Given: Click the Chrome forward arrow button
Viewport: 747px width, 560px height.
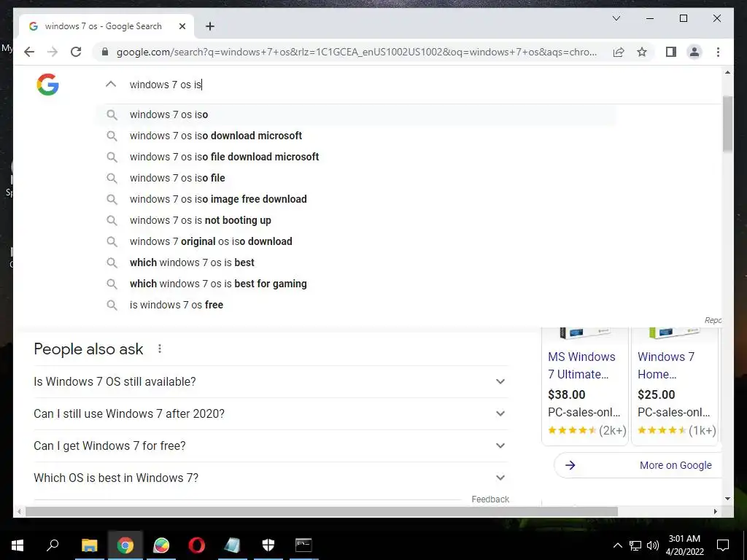Looking at the screenshot, I should [x=53, y=52].
